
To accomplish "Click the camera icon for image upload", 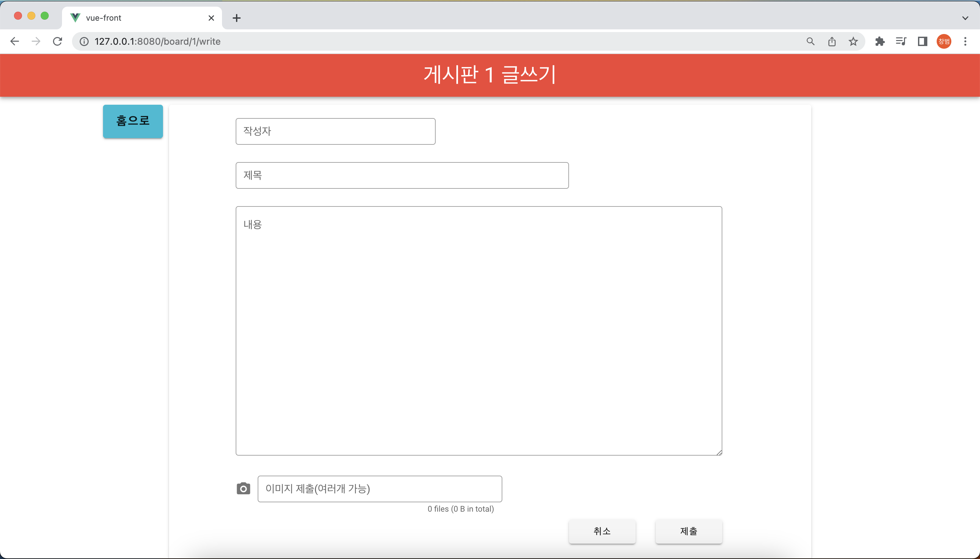I will point(243,488).
